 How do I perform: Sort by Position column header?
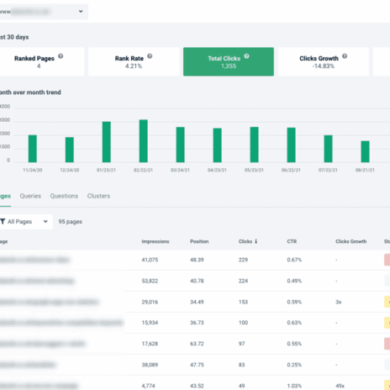click(199, 241)
